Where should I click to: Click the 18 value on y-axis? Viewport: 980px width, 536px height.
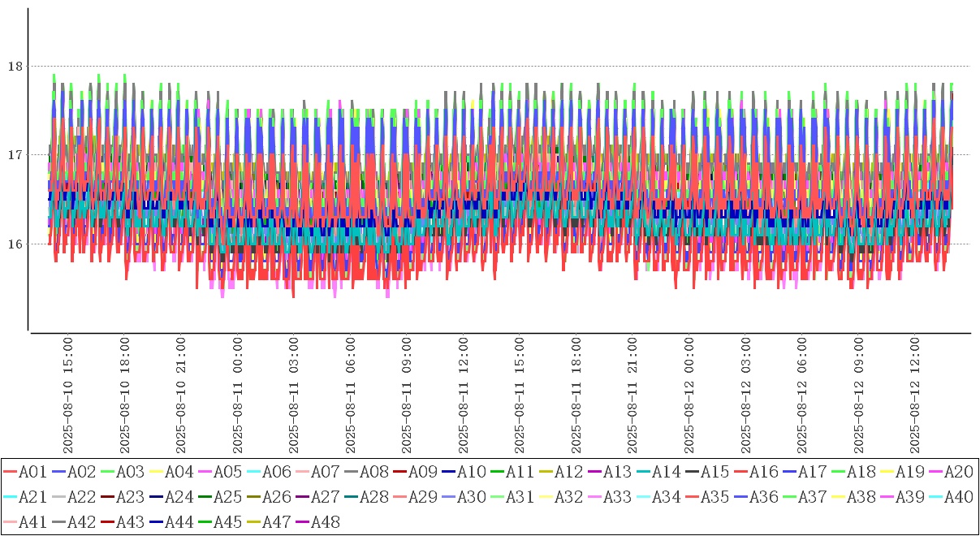coord(15,66)
